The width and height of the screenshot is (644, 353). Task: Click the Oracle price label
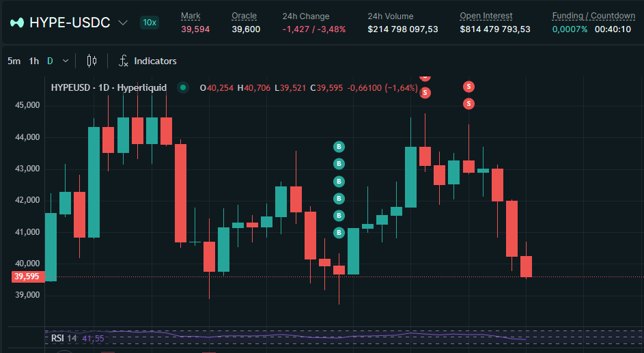coord(244,16)
